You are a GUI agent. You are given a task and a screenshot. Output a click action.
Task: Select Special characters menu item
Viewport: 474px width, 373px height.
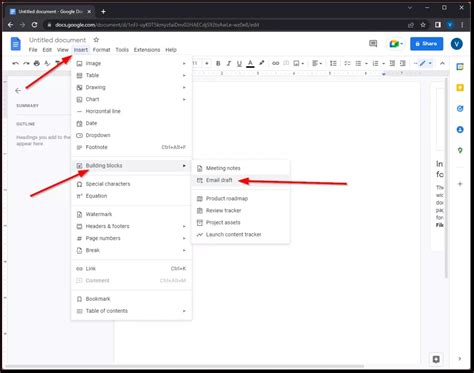[131, 184]
